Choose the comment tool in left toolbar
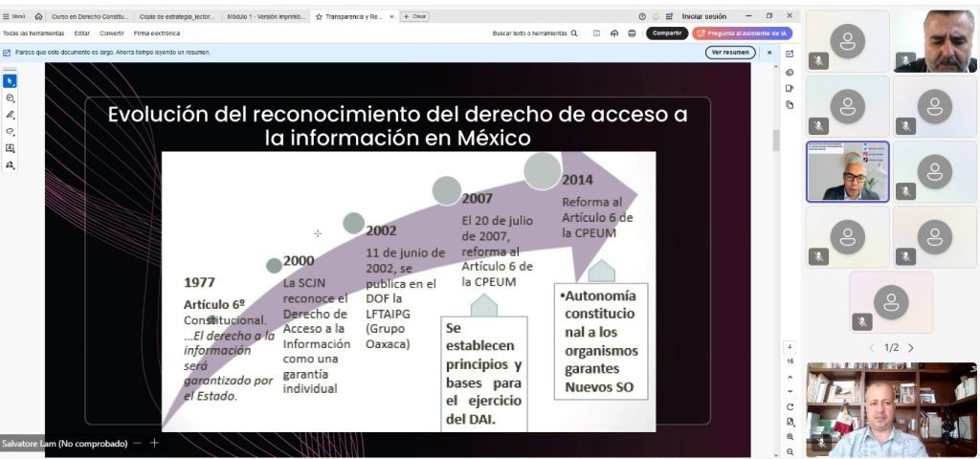Screen dimensions: 980x459 pos(11,98)
